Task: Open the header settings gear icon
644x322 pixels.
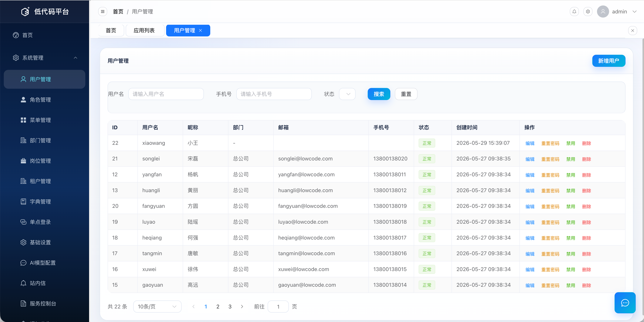Action: tap(588, 12)
